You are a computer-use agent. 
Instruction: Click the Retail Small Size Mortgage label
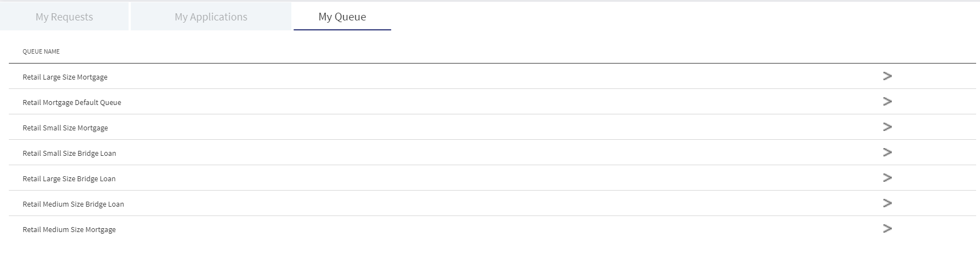click(x=65, y=128)
